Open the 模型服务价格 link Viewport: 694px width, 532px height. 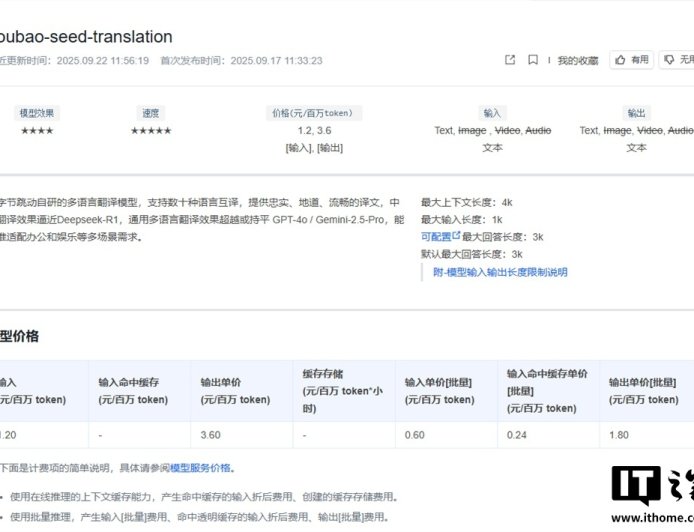click(x=200, y=468)
